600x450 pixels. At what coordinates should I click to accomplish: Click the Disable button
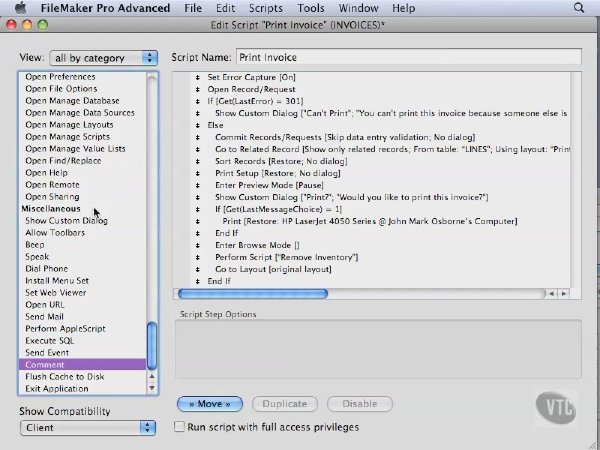[360, 404]
